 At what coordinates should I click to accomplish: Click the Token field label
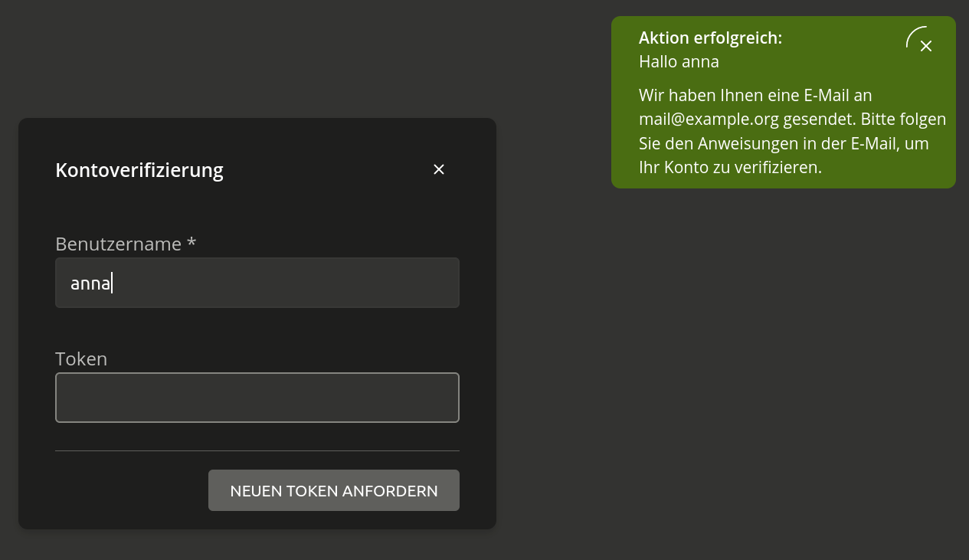pos(81,359)
